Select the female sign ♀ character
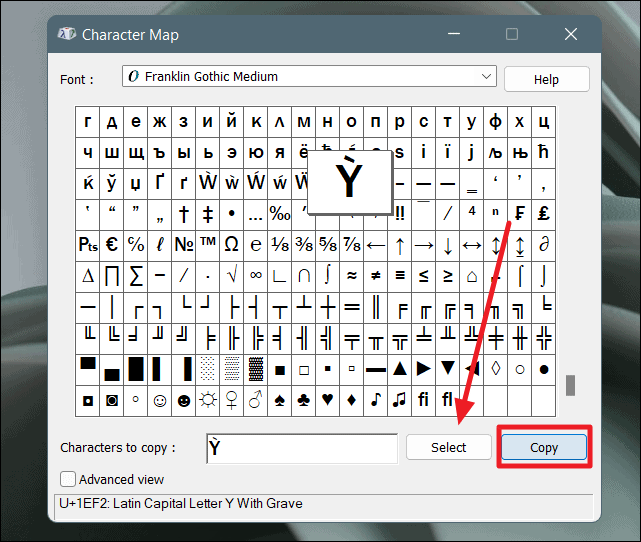641x542 pixels. coord(231,401)
